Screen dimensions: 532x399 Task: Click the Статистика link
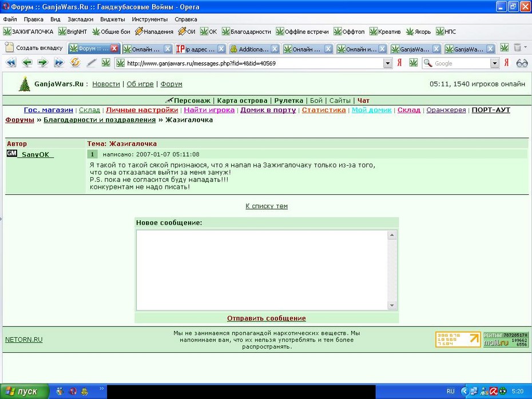click(x=324, y=110)
